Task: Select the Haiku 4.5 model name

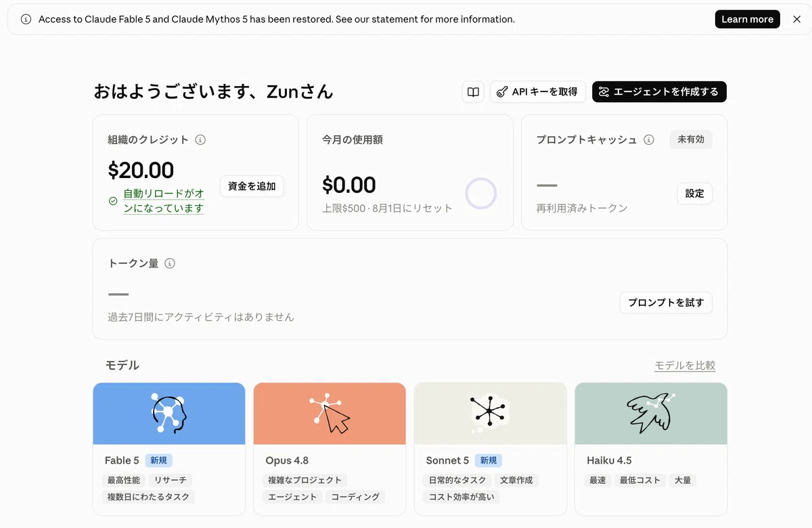Action: click(x=609, y=461)
